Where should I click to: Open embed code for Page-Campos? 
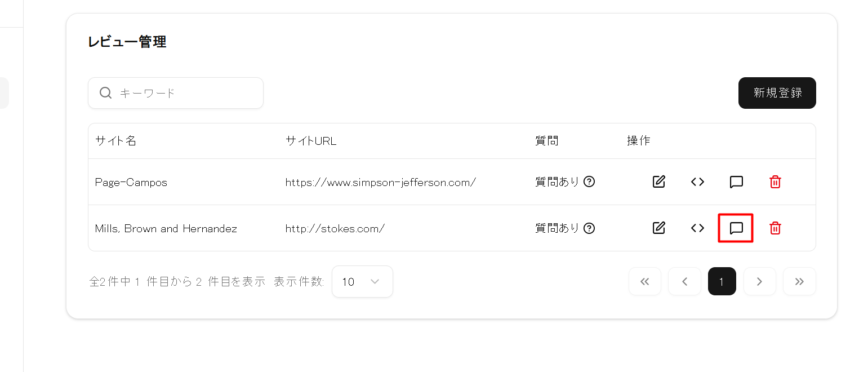[x=697, y=182]
